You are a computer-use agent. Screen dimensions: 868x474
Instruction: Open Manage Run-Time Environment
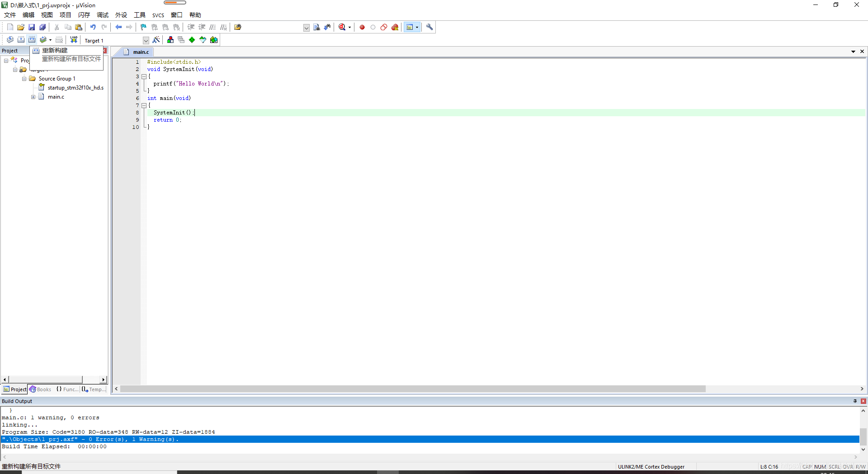(192, 40)
